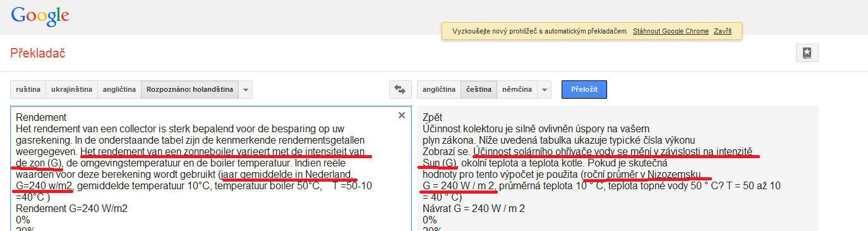Select angličtina as source language
The height and width of the screenshot is (231, 868).
point(119,90)
